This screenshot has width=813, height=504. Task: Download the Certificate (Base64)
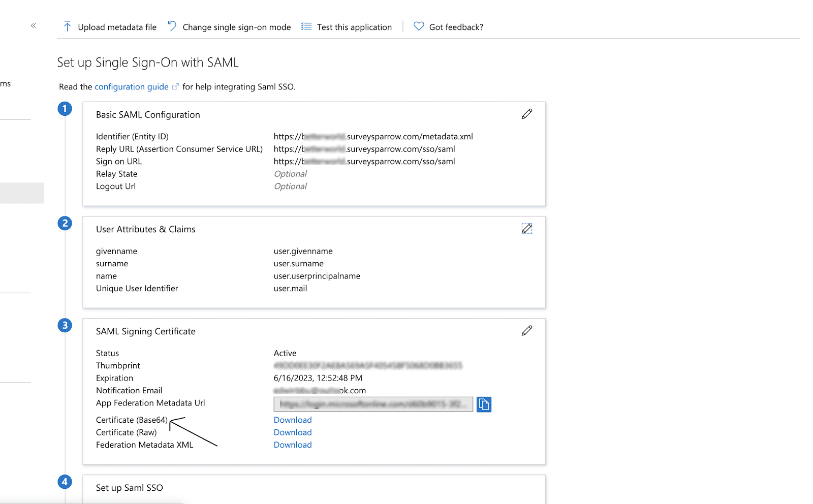293,420
